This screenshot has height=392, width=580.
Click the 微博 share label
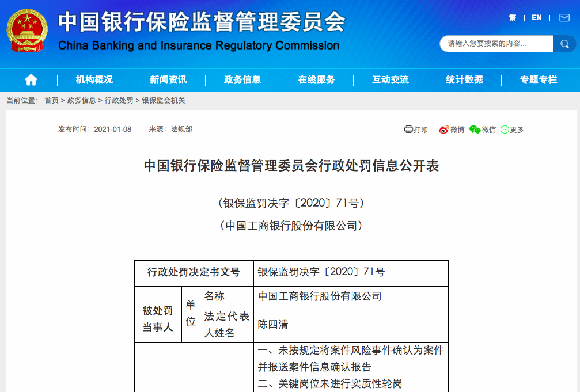457,130
